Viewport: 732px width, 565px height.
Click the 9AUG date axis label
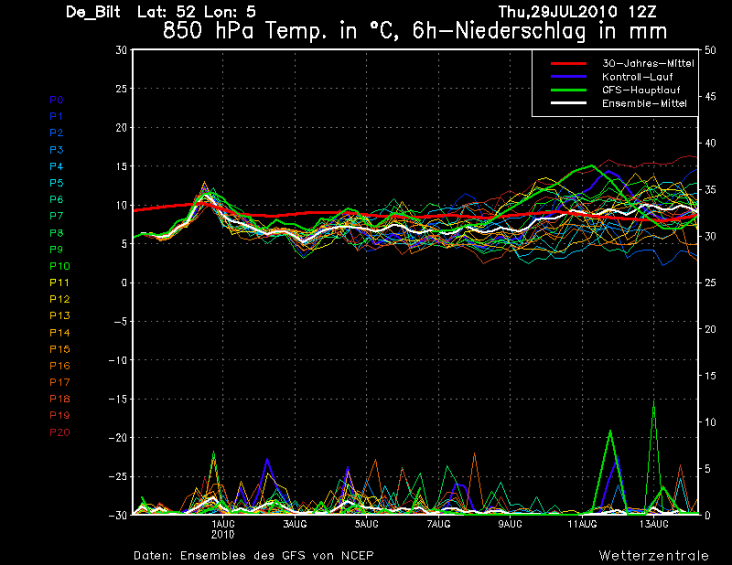click(x=510, y=524)
